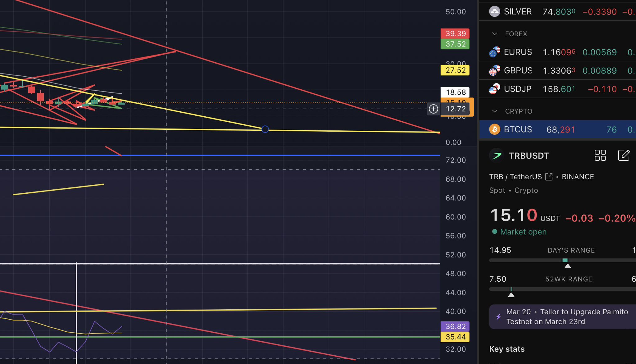The image size is (636, 364).
Task: Click the USDJP flag icon
Action: click(x=494, y=89)
